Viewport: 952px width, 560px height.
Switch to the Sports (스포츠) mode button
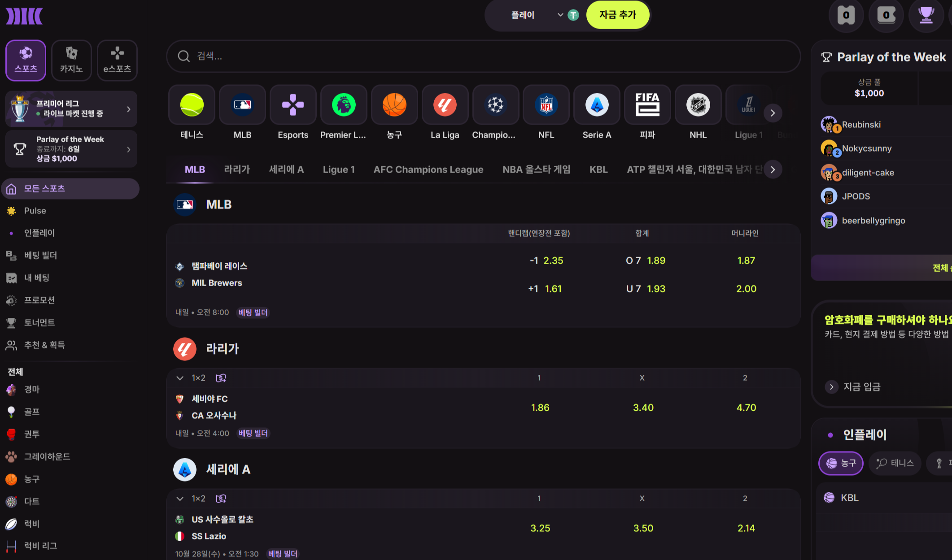point(26,61)
